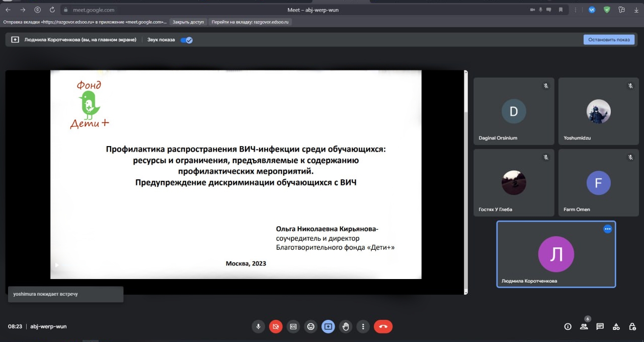Image resolution: width=644 pixels, height=342 pixels.
Task: Open the browser three-dot menu
Action: point(576,10)
